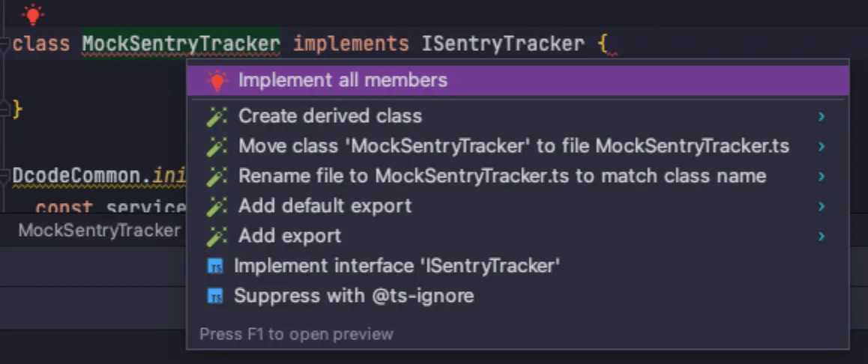The image size is (868, 364).
Task: Choose Rename file to MockSentryTracker.ts
Action: click(501, 177)
